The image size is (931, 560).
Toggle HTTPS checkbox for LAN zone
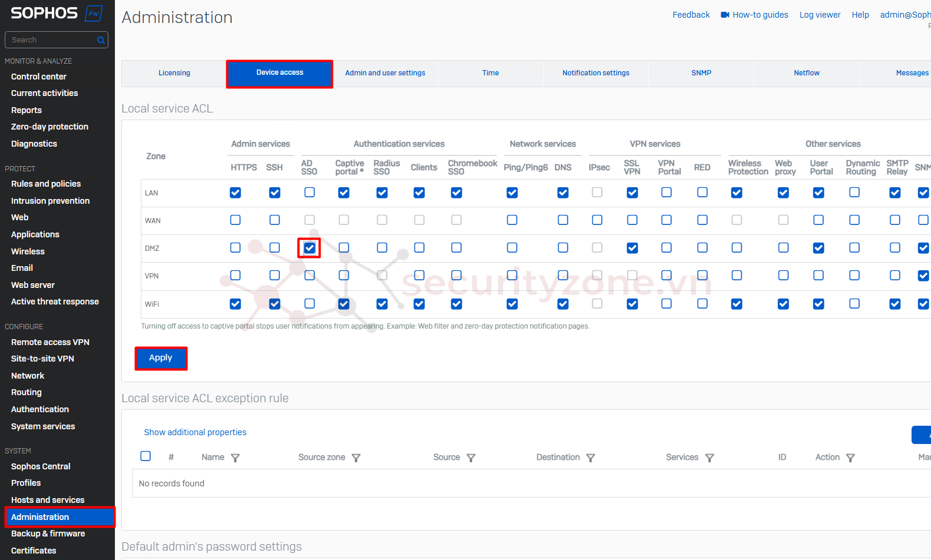coord(235,193)
